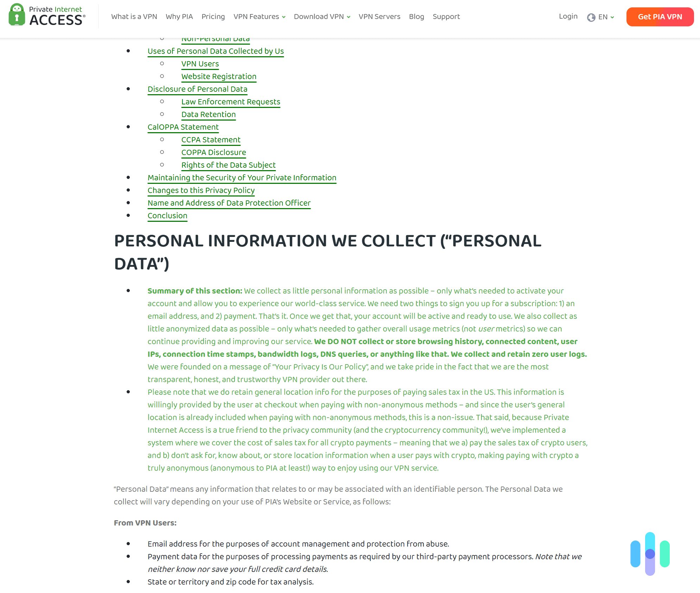The image size is (700, 593).
Task: Expand the Pricing navigation item
Action: (x=212, y=17)
